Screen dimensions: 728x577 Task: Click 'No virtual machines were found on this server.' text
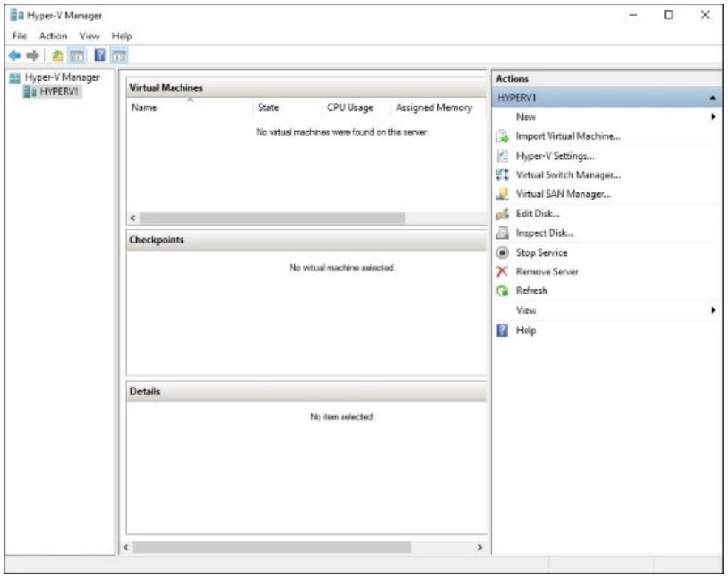[343, 132]
